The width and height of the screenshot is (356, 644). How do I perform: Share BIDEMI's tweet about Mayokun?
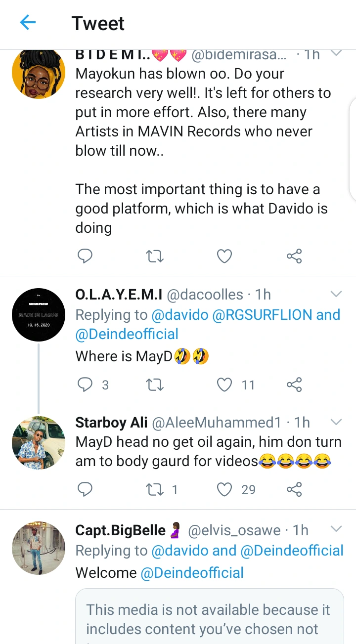tap(294, 256)
